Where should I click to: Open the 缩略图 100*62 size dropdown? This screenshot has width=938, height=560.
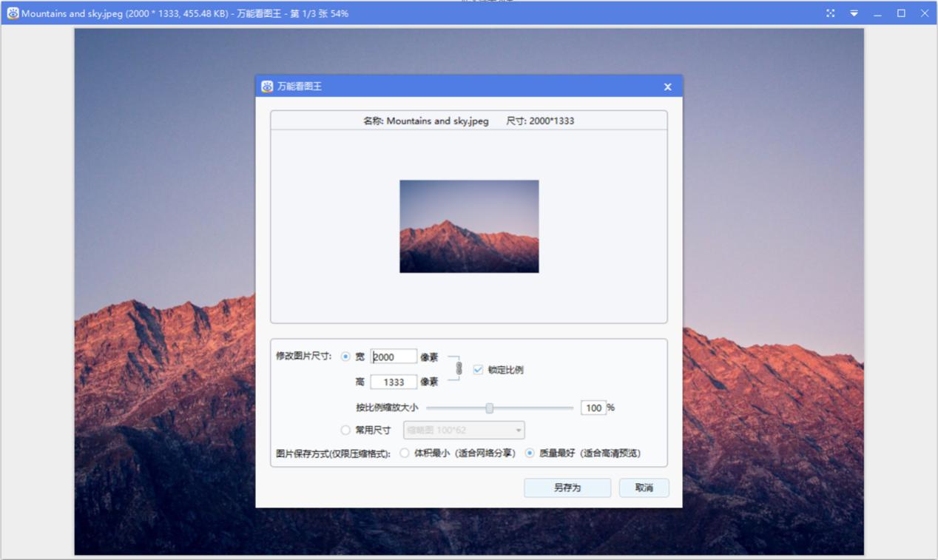coord(464,430)
